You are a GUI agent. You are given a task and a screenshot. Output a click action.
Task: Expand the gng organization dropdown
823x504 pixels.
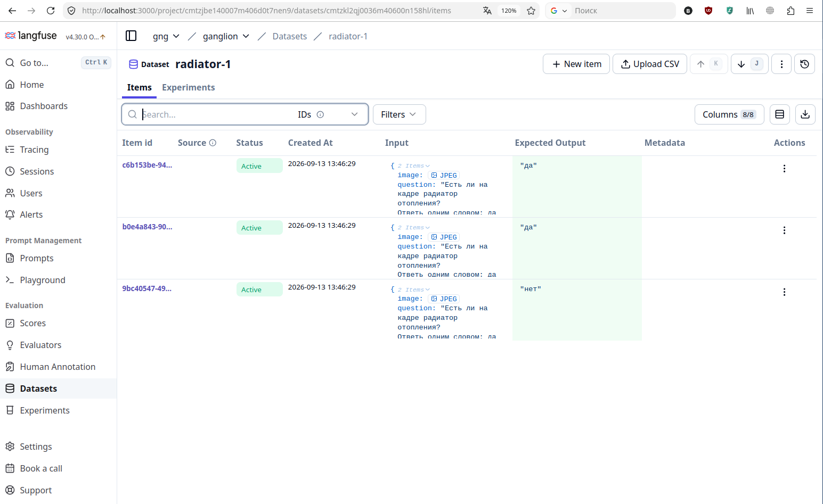click(166, 36)
